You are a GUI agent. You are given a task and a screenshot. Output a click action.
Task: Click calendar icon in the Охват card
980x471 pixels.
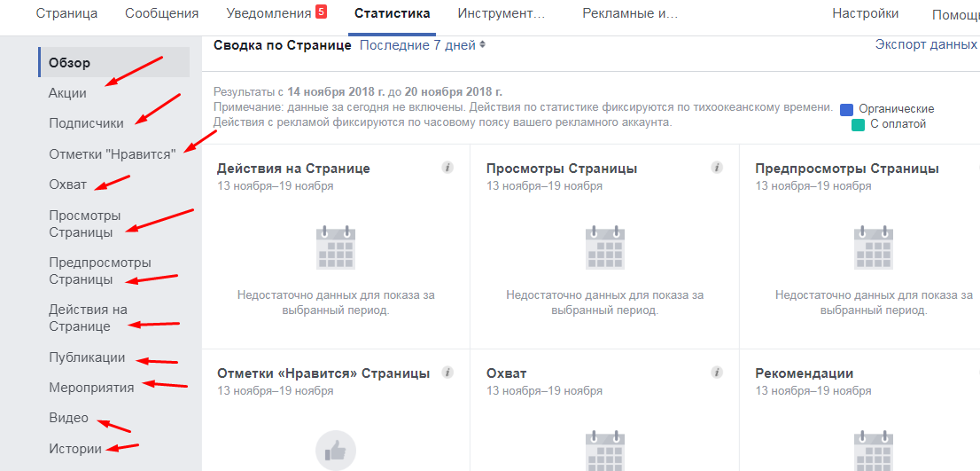coord(605,451)
